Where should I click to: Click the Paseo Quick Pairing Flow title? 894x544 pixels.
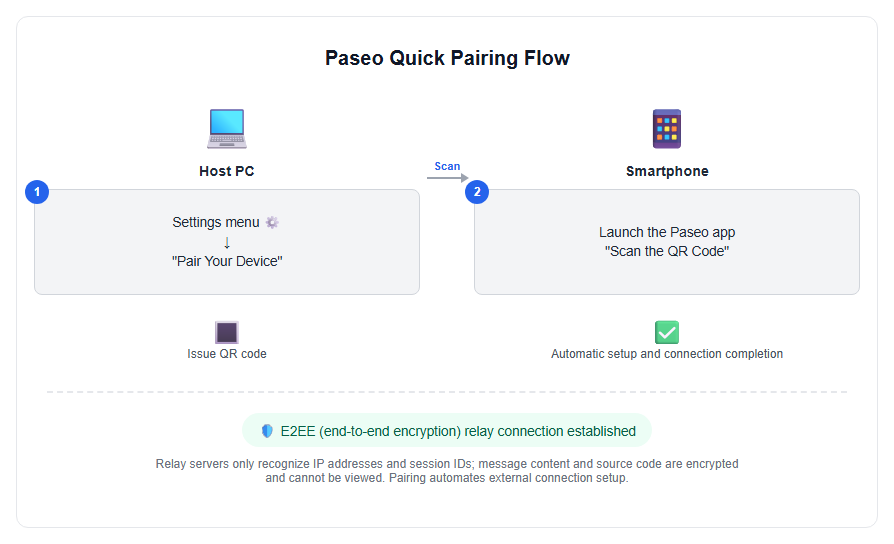(447, 58)
